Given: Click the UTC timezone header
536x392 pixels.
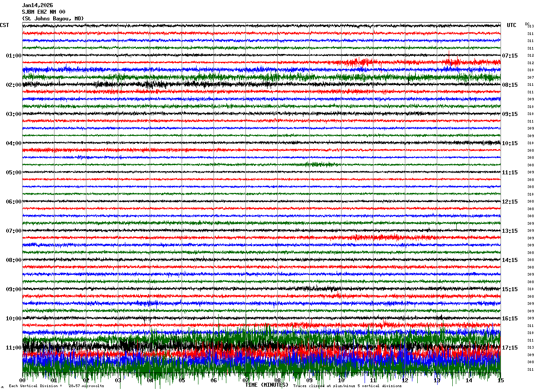Looking at the screenshot, I should 512,25.
